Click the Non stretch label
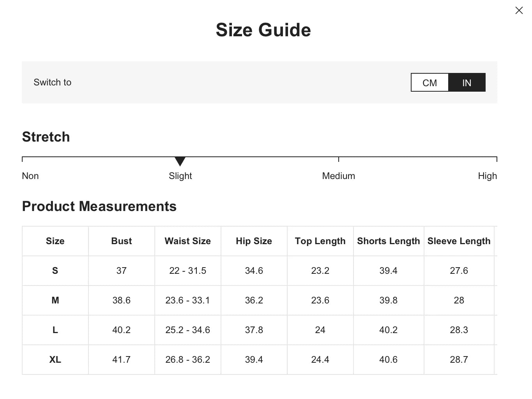The width and height of the screenshot is (532, 399). click(x=30, y=176)
